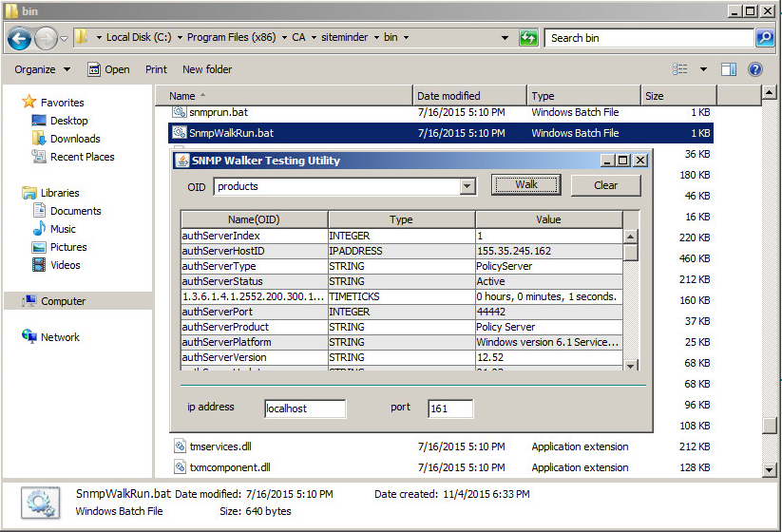
Task: Click the Clear button
Action: click(605, 185)
